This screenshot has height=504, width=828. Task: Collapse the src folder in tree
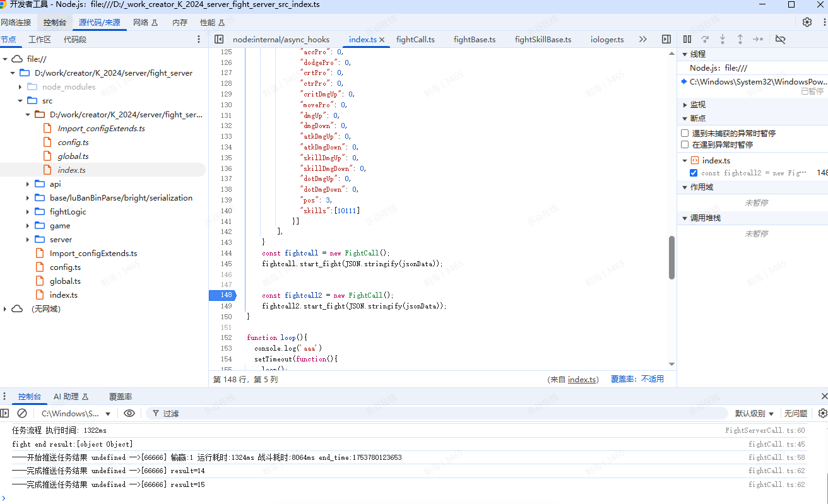[x=20, y=101]
